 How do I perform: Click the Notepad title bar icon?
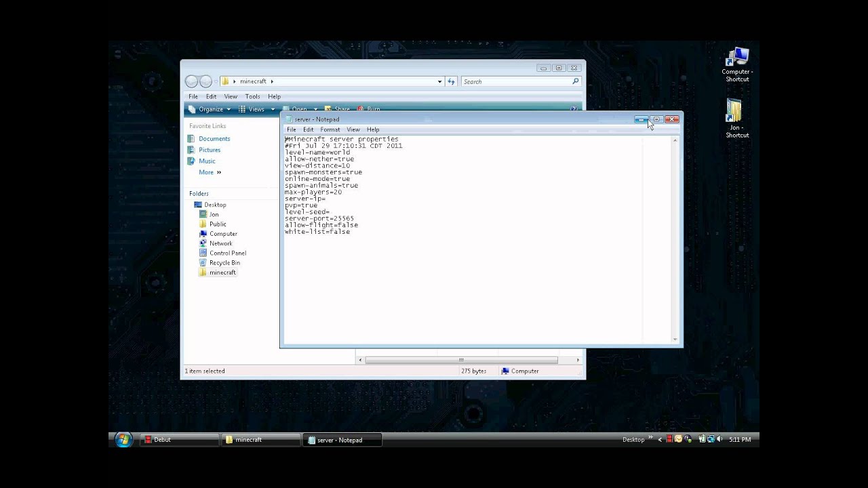point(288,119)
